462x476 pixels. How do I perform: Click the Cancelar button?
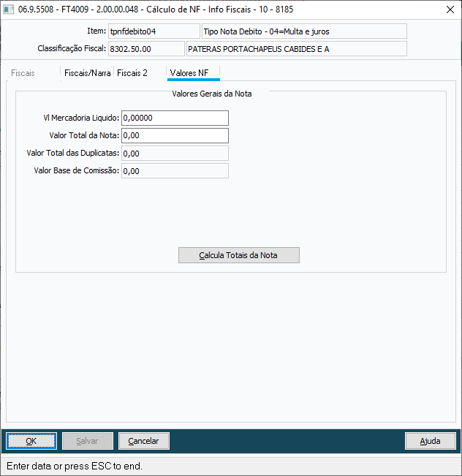tap(144, 441)
